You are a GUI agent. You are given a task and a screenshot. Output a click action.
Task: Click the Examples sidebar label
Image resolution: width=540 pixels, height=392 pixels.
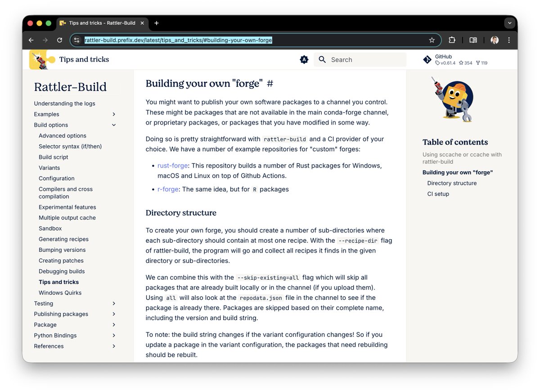[x=47, y=114]
